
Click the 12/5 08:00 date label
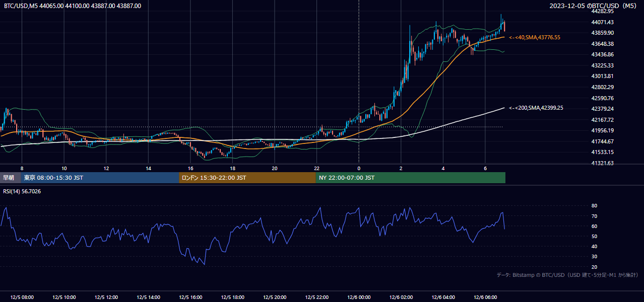(22, 297)
